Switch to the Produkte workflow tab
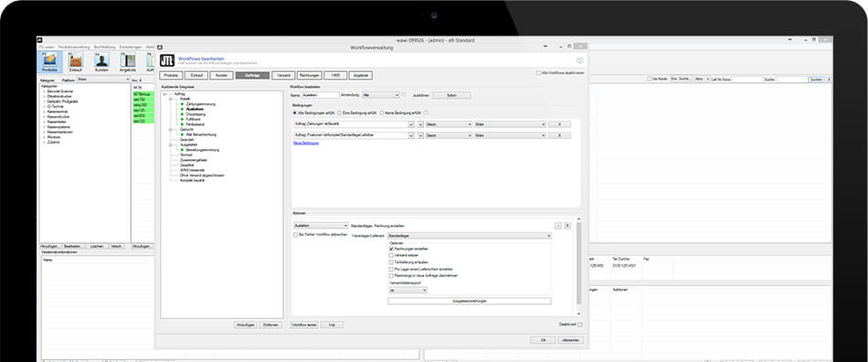 171,76
